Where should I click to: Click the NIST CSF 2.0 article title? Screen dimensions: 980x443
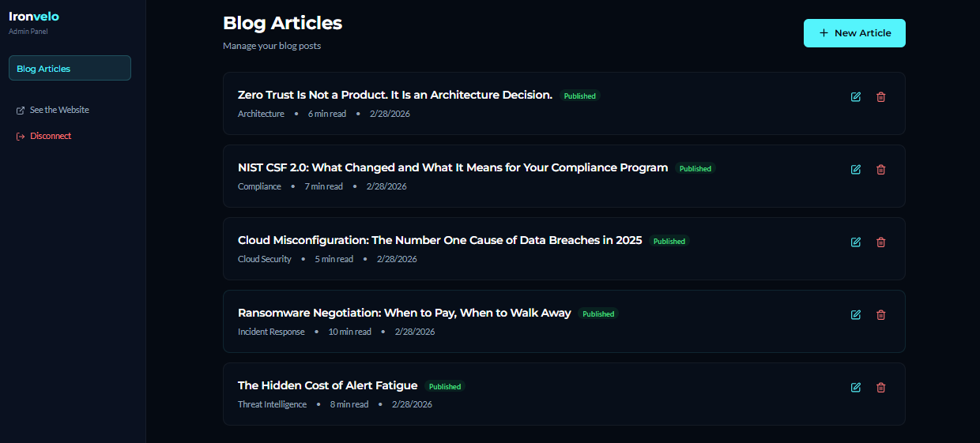(453, 167)
